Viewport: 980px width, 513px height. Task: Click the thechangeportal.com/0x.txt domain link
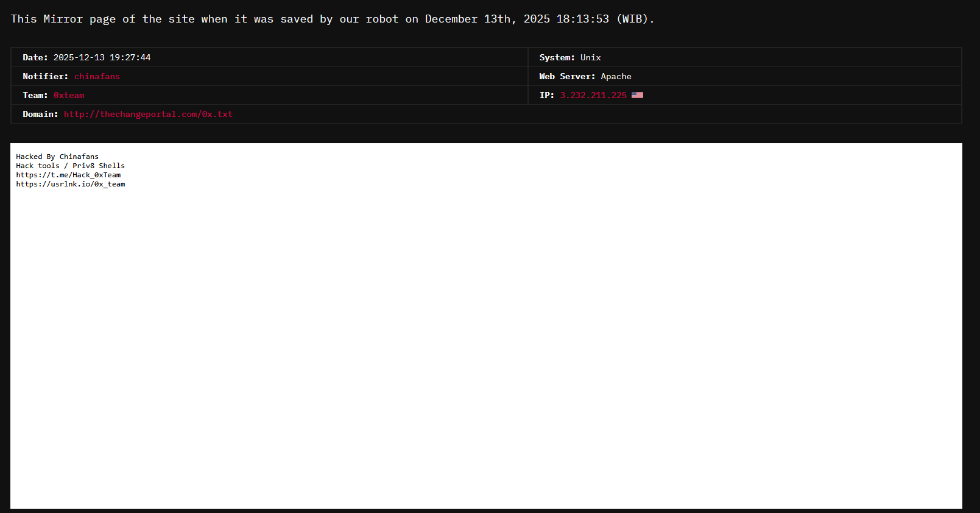148,114
